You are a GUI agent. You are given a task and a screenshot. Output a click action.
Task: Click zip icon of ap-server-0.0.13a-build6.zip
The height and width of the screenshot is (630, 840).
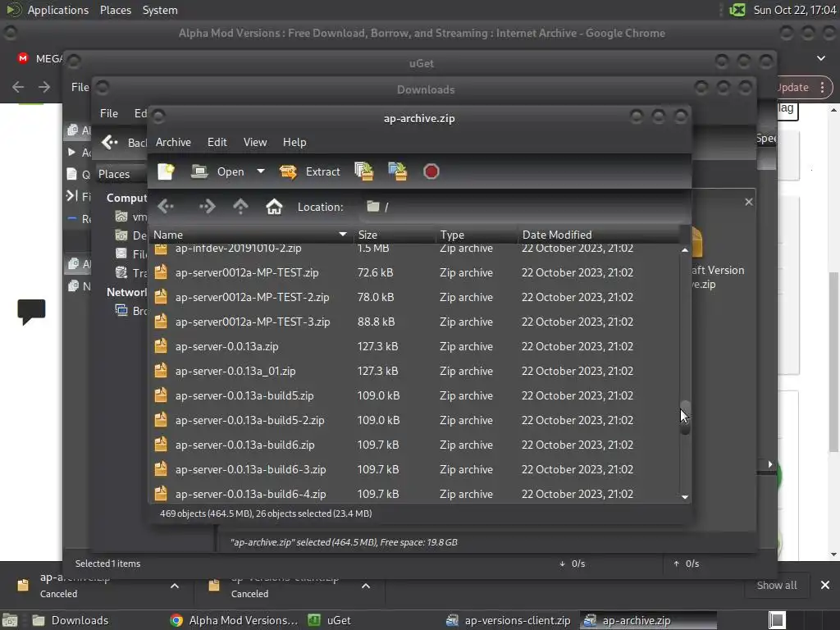[161, 445]
